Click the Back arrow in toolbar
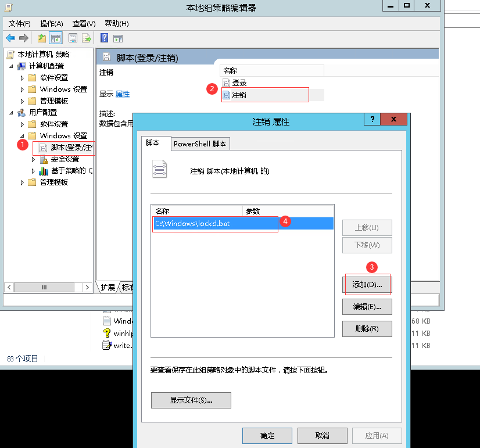Screen dimensions: 480x448 click(10, 38)
